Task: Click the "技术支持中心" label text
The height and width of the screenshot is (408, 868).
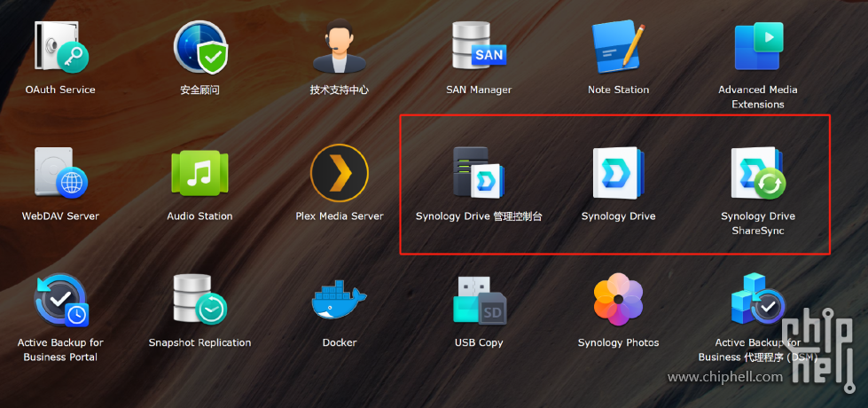Action: pyautogui.click(x=340, y=90)
